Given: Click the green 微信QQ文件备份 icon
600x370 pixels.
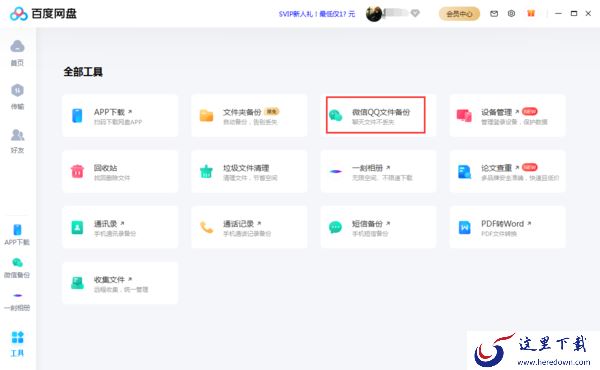Looking at the screenshot, I should click(336, 115).
